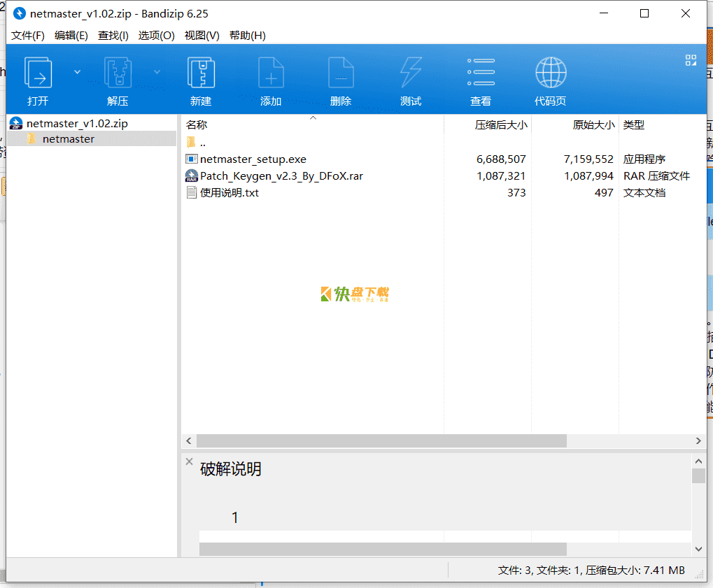Expand the 解压 dropdown arrow
713x588 pixels.
click(x=157, y=72)
